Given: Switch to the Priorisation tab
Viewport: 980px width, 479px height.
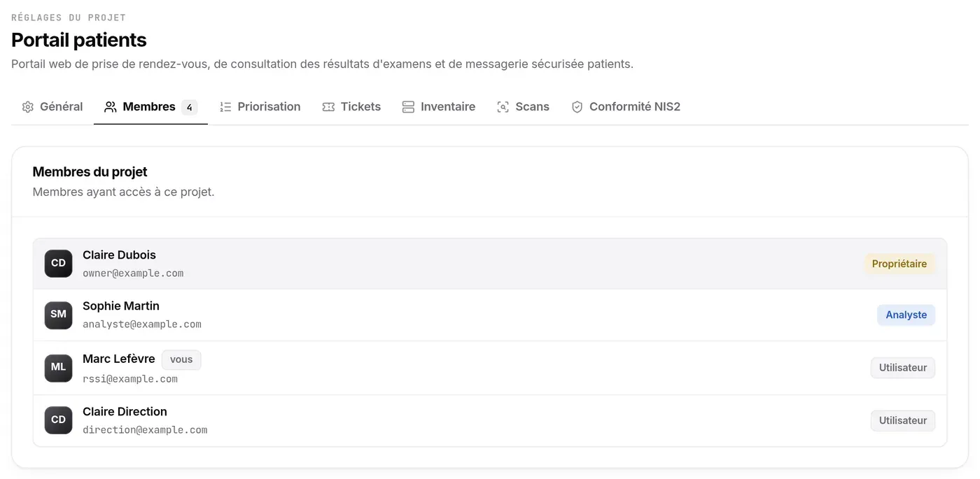Looking at the screenshot, I should tap(260, 107).
